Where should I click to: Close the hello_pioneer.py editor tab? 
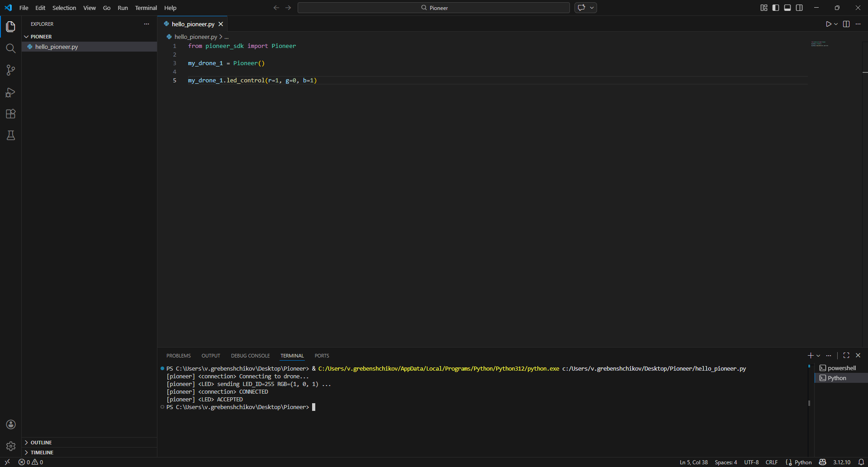(221, 24)
